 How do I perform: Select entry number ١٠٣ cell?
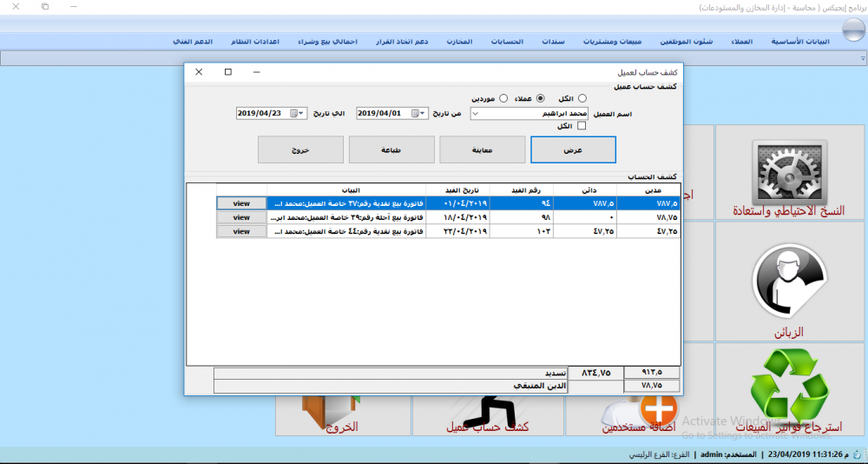click(521, 231)
